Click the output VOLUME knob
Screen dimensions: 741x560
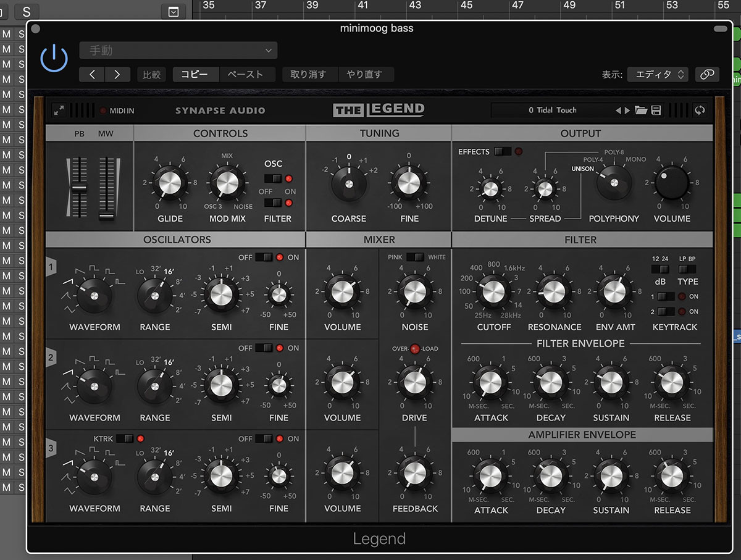[672, 183]
